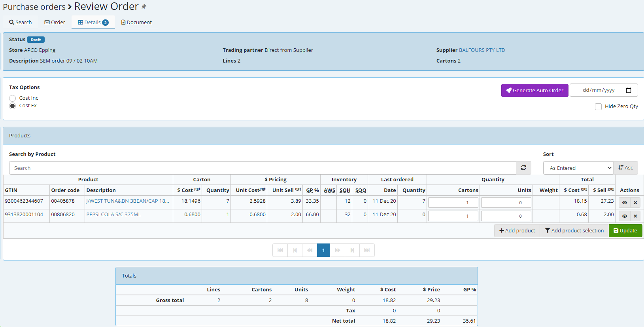
Task: Open the As Entered sort dropdown
Action: pos(578,168)
